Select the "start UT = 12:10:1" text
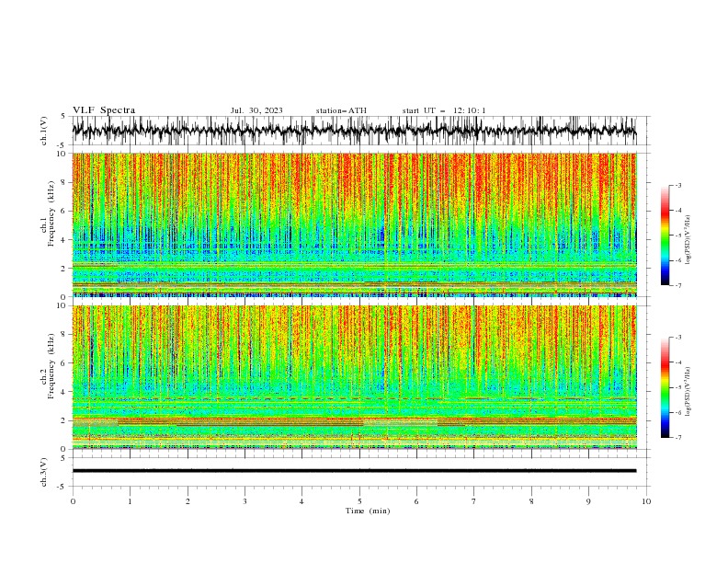The height and width of the screenshot is (563, 728). (x=444, y=110)
